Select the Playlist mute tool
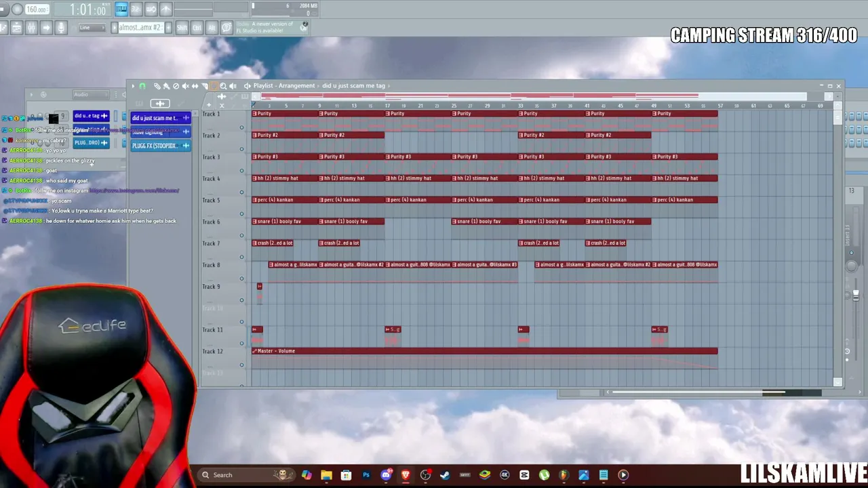Viewport: 868px width, 488px height. 186,86
